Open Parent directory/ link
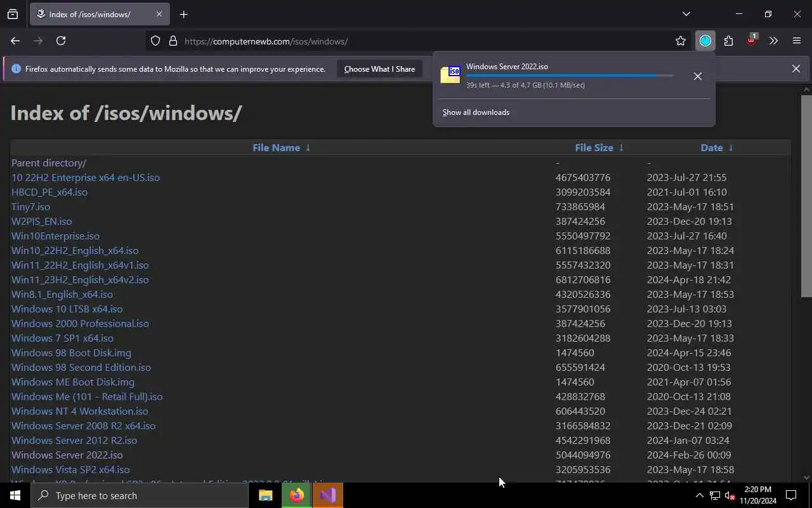This screenshot has width=812, height=508. (x=49, y=163)
